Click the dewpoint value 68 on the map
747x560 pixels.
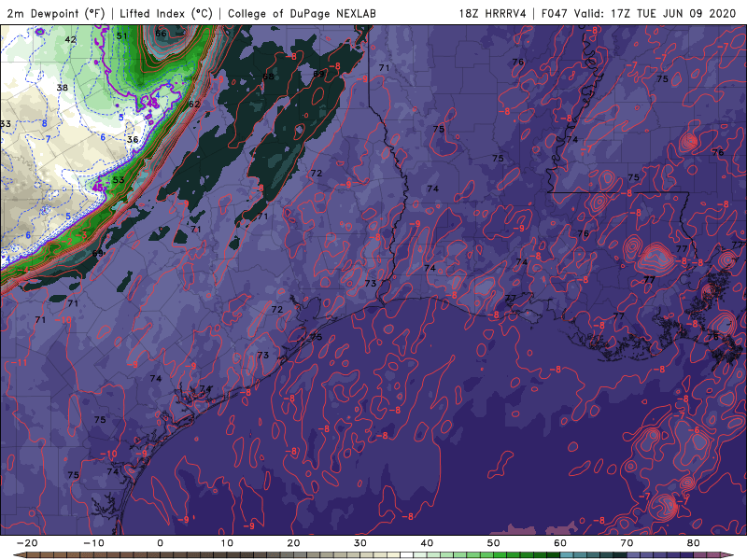click(x=269, y=77)
